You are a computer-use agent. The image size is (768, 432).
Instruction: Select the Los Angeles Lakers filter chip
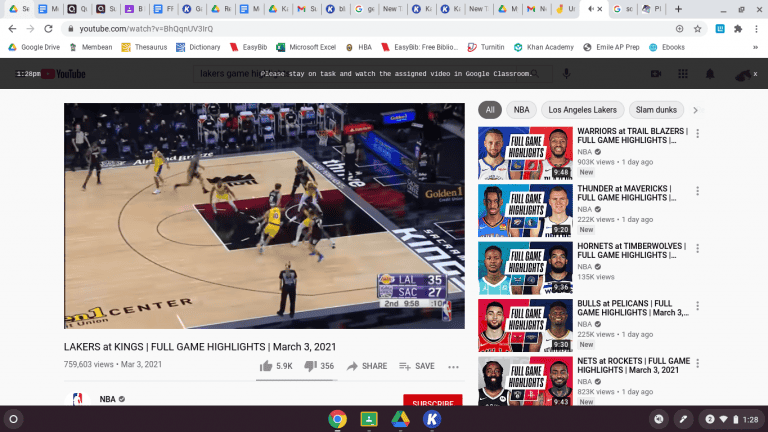[x=583, y=110]
